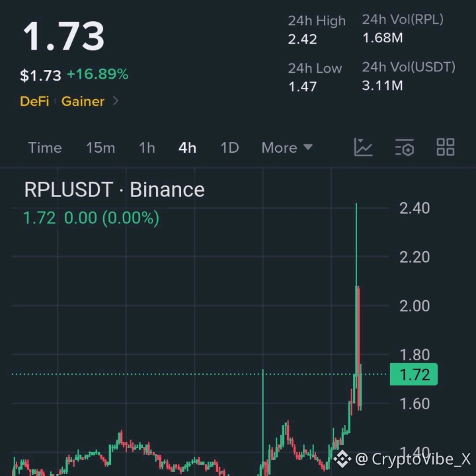Image resolution: width=476 pixels, height=476 pixels.
Task: Switch to the 1h interval
Action: pyautogui.click(x=147, y=148)
